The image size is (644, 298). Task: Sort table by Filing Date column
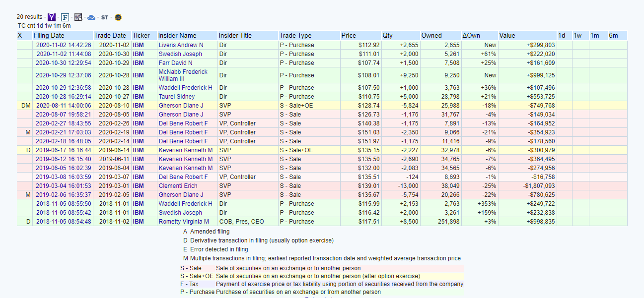click(x=49, y=36)
